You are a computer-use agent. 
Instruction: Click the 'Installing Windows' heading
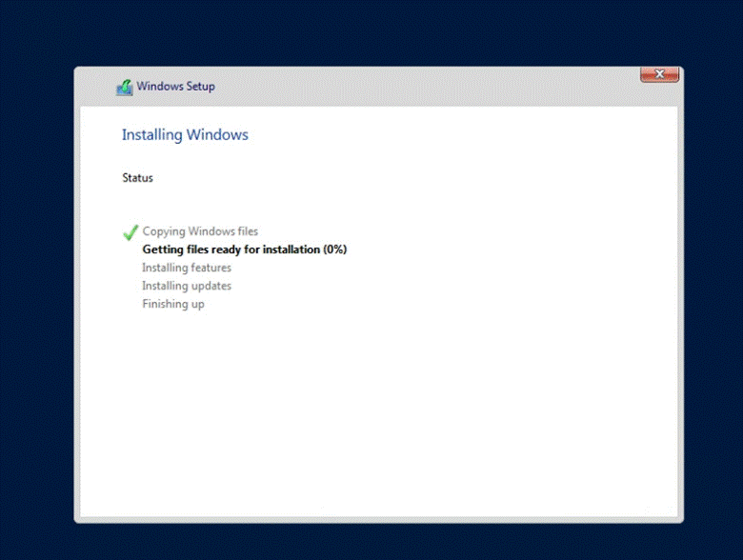[x=185, y=135]
